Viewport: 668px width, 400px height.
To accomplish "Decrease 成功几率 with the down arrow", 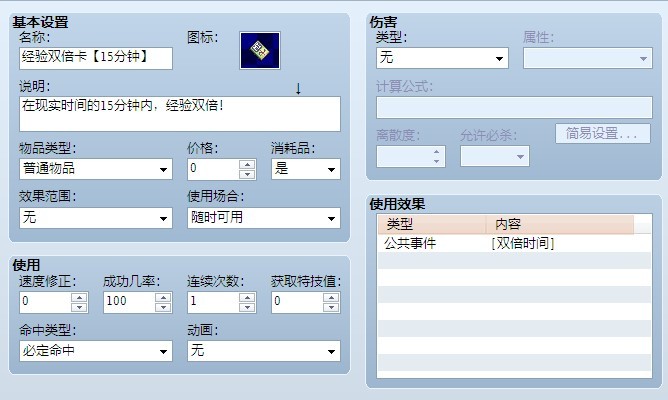I will [163, 308].
